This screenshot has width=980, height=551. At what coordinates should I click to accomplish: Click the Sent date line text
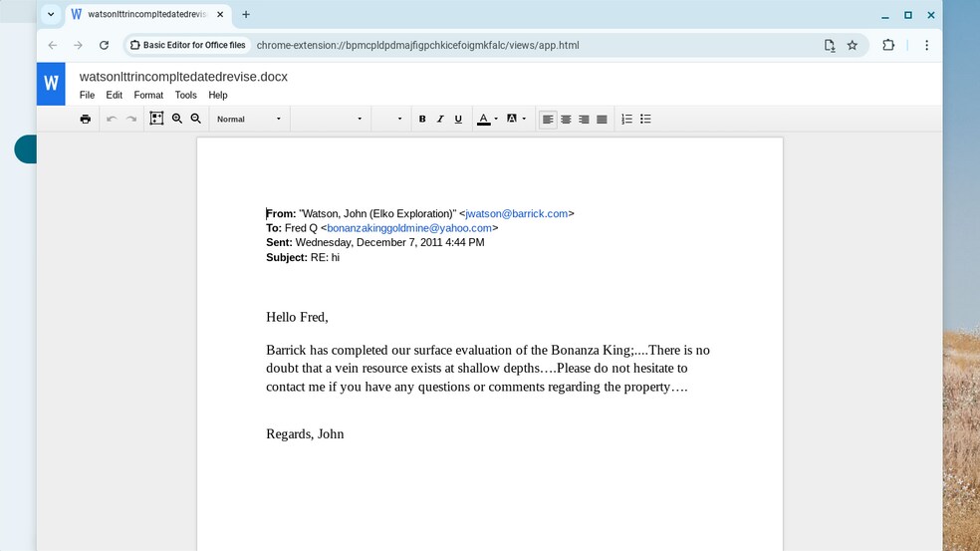tap(375, 243)
